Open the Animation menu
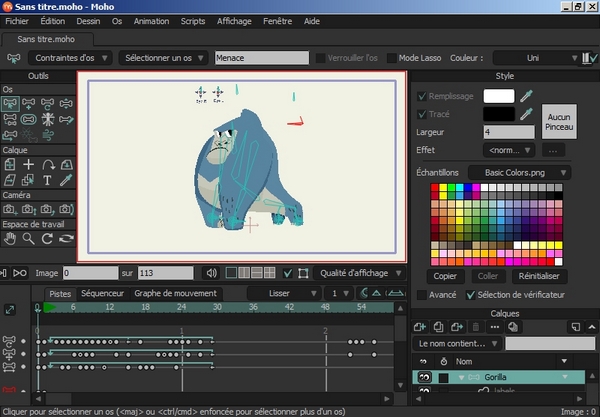This screenshot has width=600, height=417. point(151,21)
